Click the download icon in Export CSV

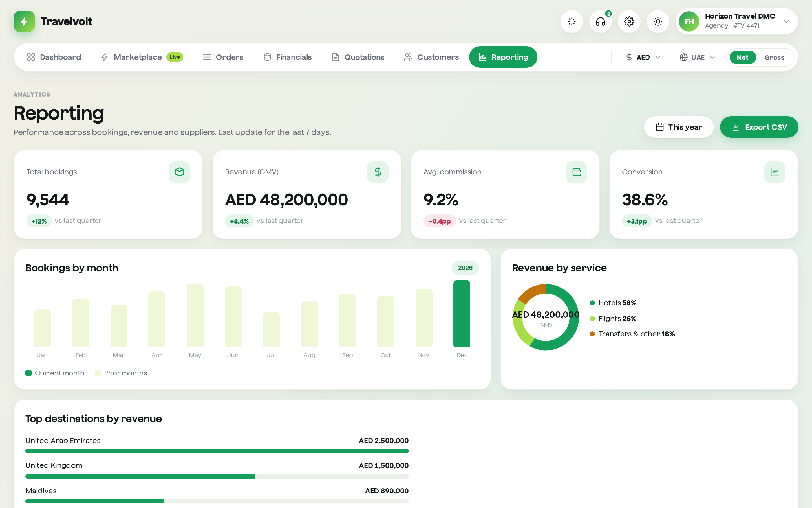736,127
